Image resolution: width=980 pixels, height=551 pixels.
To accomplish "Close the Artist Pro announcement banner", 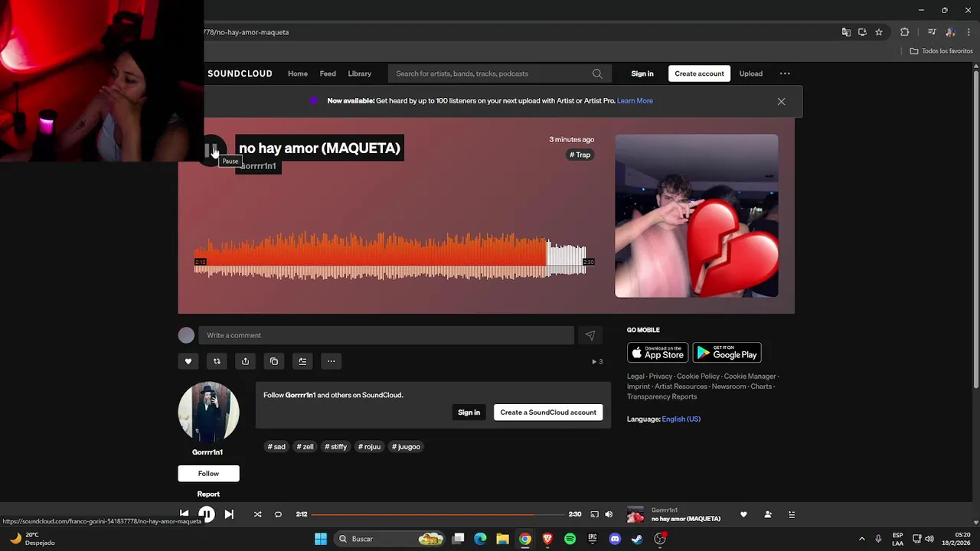I will (x=781, y=101).
